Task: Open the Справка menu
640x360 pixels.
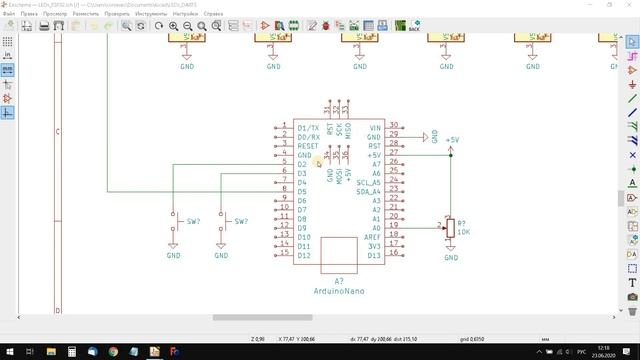Action: pos(213,14)
